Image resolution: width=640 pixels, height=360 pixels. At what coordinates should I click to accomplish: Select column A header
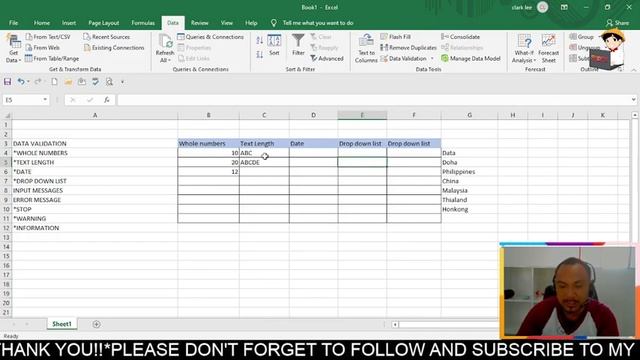tap(95, 116)
